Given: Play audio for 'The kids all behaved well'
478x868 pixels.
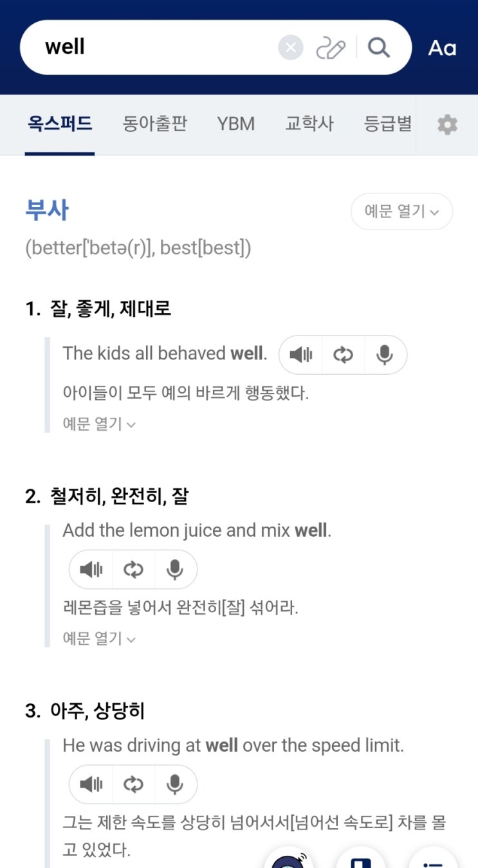Looking at the screenshot, I should pyautogui.click(x=300, y=355).
